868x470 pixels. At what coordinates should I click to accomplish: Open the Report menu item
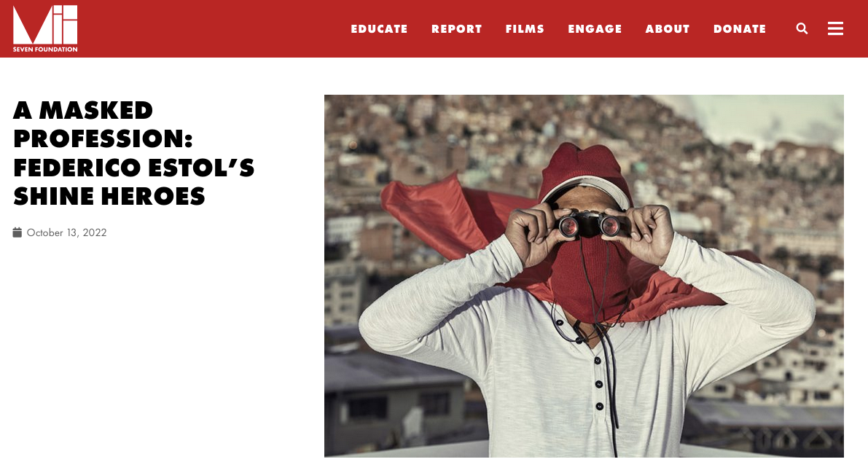pyautogui.click(x=457, y=29)
